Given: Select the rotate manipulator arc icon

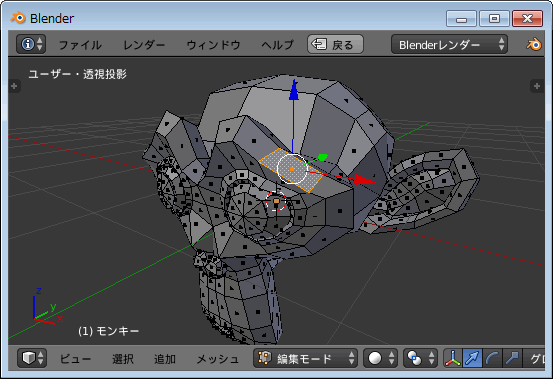Looking at the screenshot, I should [492, 358].
